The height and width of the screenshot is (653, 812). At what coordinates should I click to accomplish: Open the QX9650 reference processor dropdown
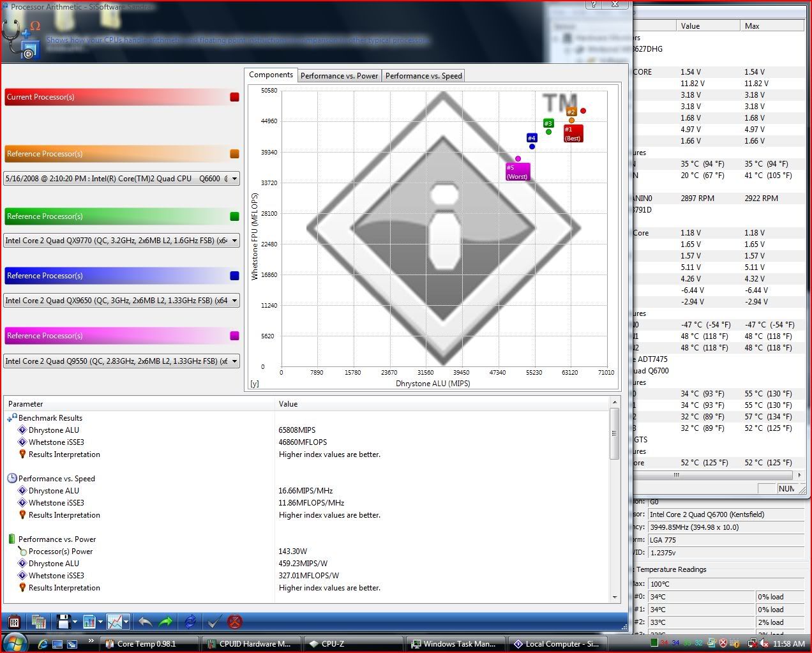[x=234, y=300]
